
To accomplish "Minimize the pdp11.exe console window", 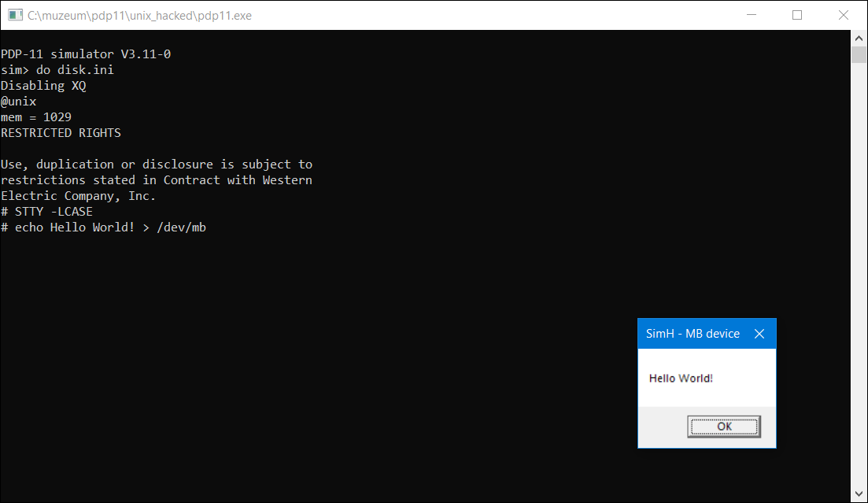I will [752, 15].
